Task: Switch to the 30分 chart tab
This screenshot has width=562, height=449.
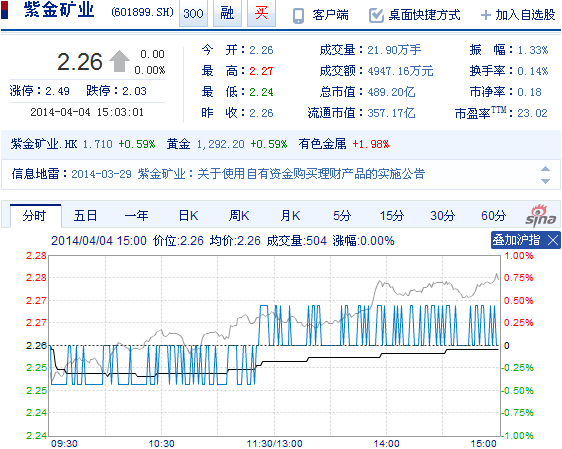Action: pos(443,216)
